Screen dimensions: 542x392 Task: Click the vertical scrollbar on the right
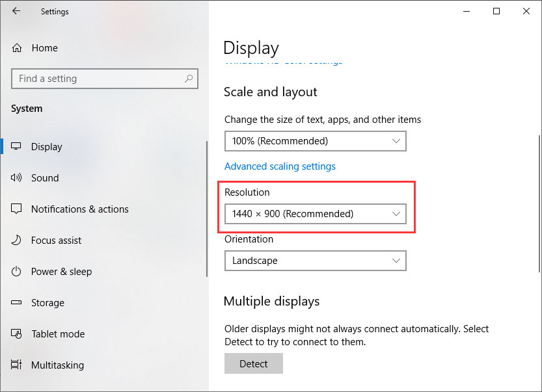pyautogui.click(x=539, y=195)
